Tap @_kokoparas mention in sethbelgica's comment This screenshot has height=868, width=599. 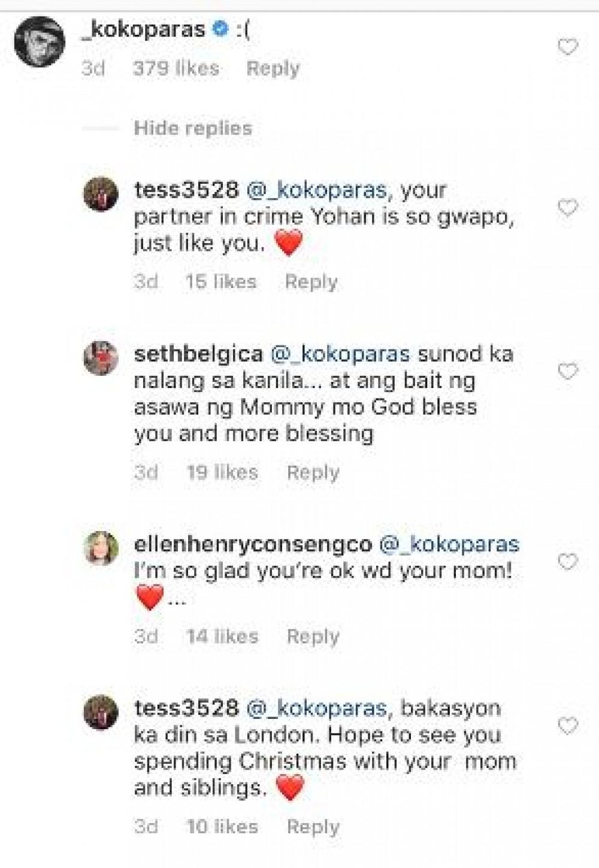click(x=340, y=354)
